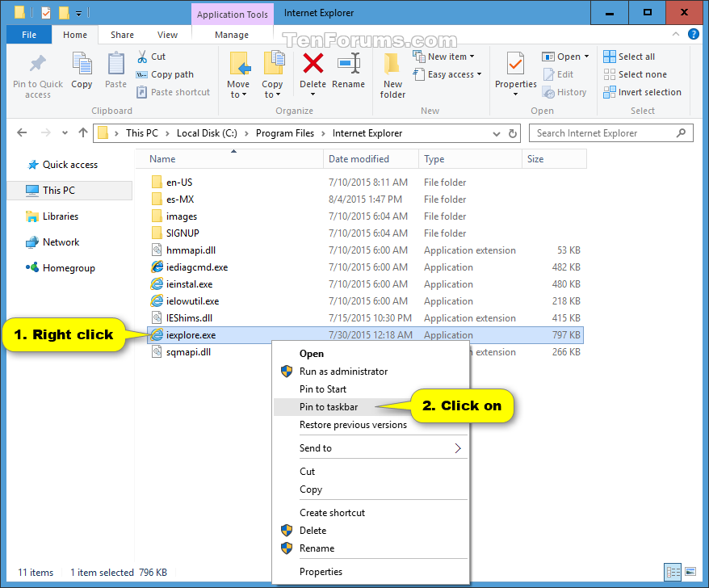The image size is (709, 588).
Task: Click the Paste clipboard icon
Action: tap(115, 63)
